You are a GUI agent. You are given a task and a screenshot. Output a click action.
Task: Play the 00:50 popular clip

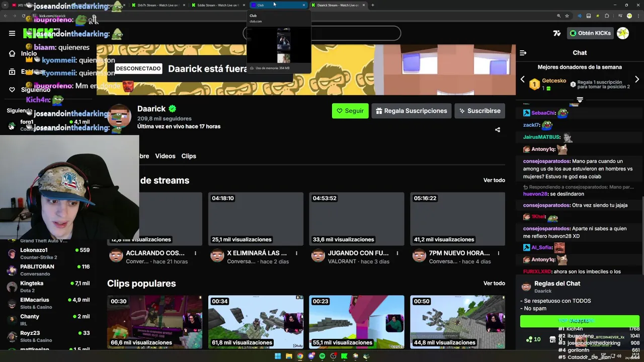pos(457,322)
